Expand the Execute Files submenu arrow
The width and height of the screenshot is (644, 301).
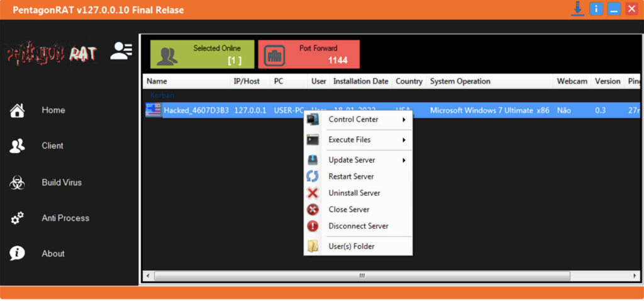(x=404, y=140)
